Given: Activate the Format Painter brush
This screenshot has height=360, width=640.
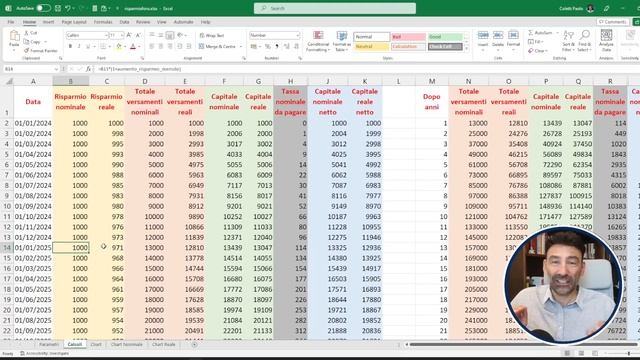Looking at the screenshot, I should [26, 51].
